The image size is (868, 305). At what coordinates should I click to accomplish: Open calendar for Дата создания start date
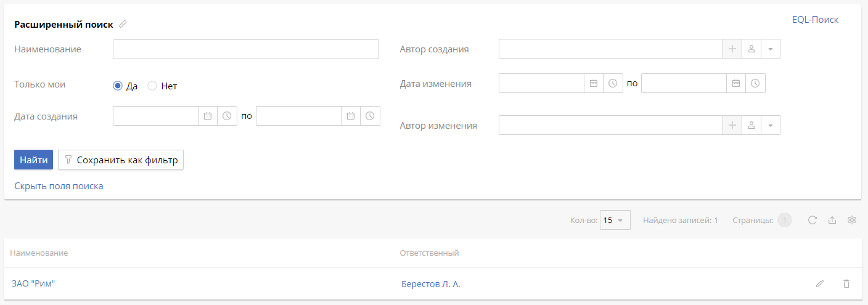point(208,116)
